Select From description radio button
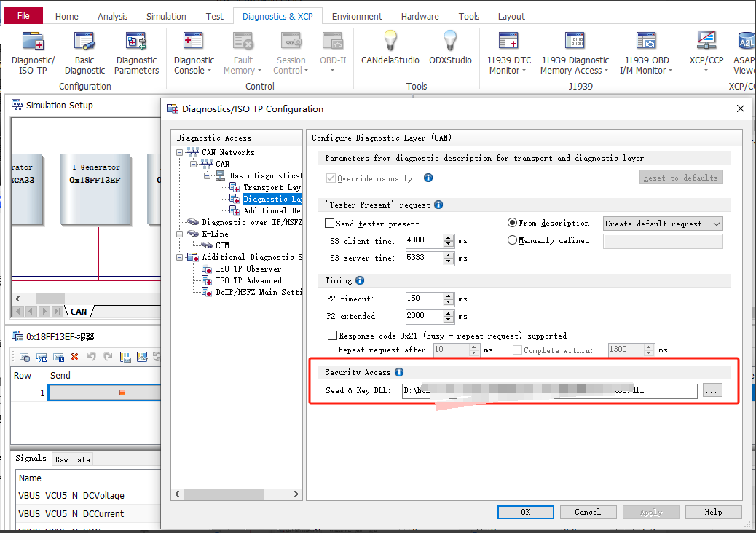756x533 pixels. 512,222
